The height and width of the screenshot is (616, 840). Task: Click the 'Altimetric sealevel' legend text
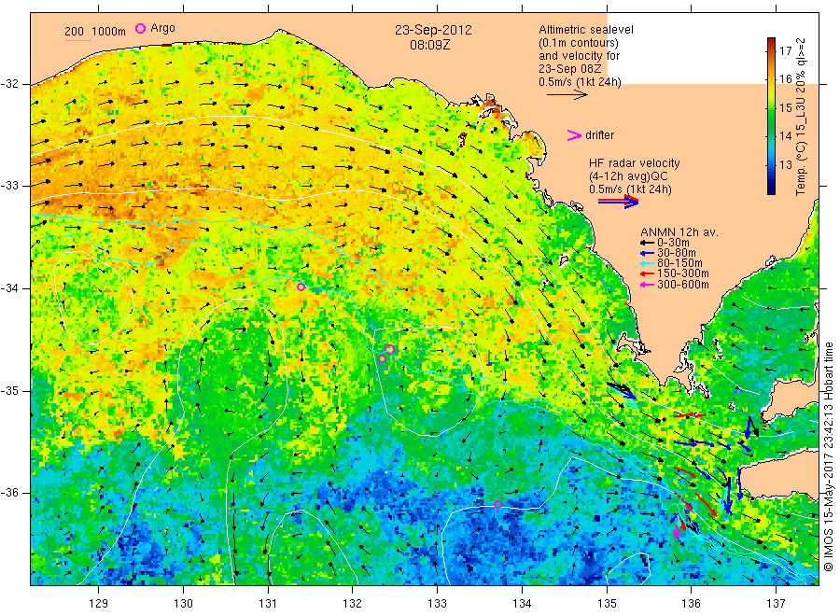tap(586, 30)
